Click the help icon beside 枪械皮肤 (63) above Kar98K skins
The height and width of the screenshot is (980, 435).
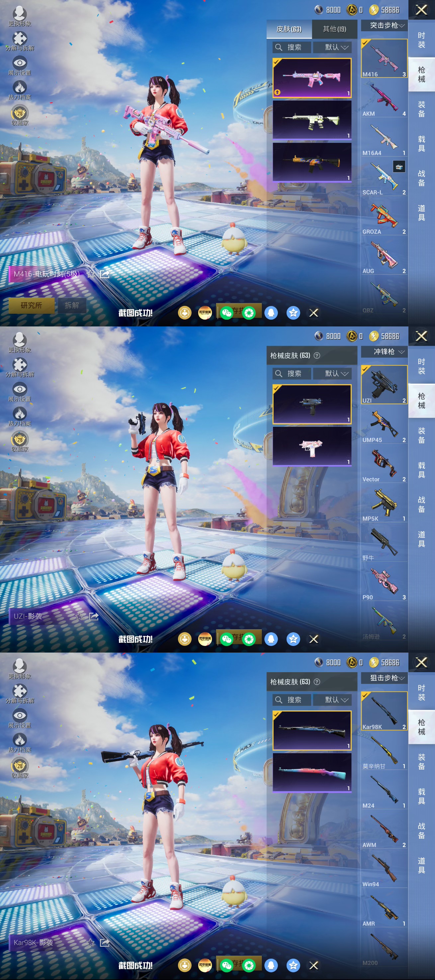click(317, 682)
